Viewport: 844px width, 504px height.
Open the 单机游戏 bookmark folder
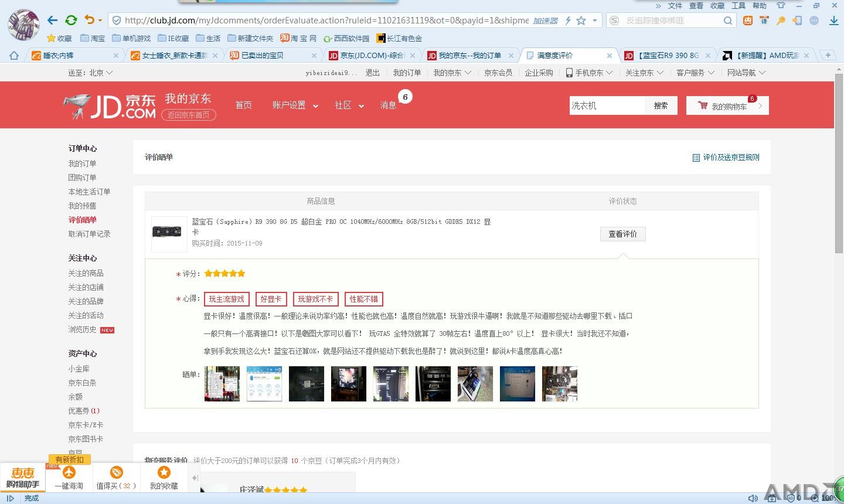(131, 38)
